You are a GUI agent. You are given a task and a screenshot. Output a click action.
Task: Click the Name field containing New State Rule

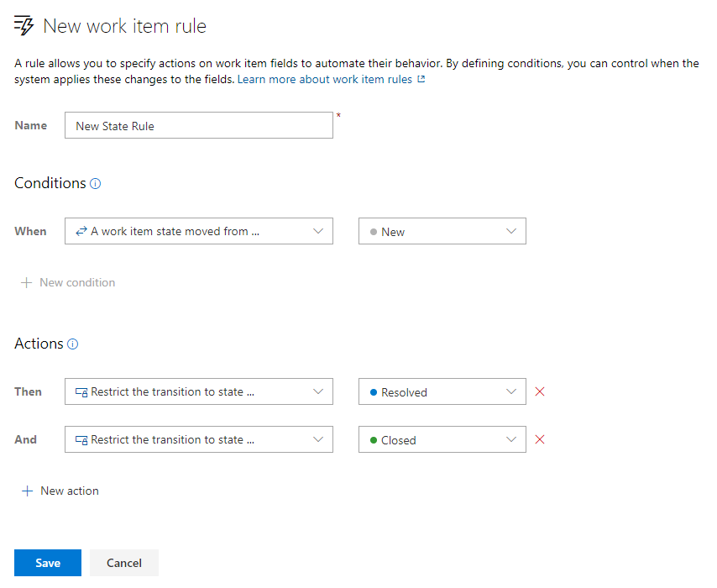(199, 125)
